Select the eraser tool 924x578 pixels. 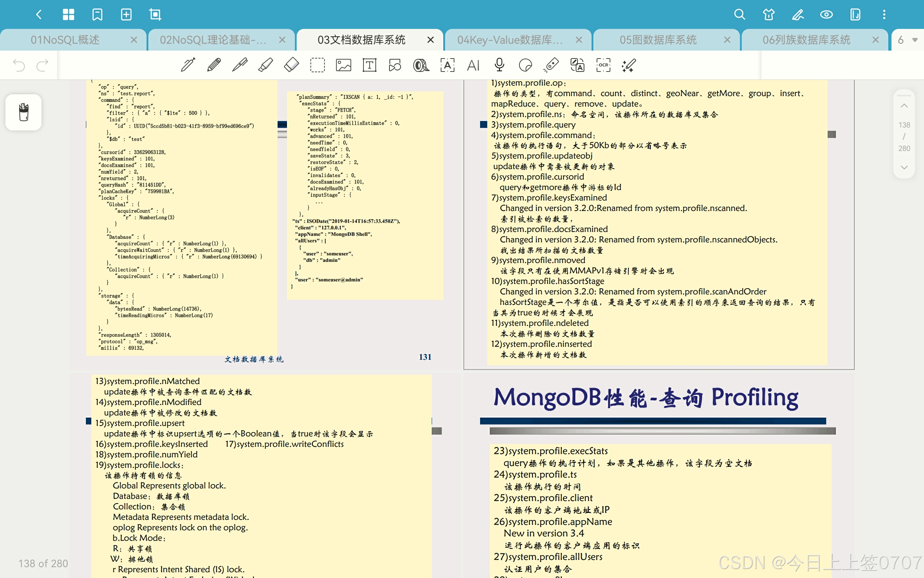[292, 65]
